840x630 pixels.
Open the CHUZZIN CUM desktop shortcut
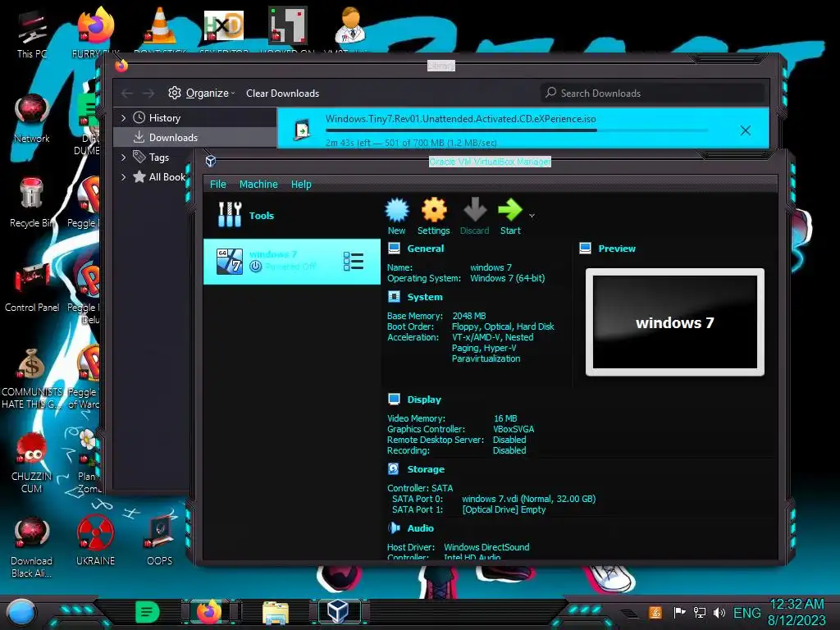tap(31, 463)
